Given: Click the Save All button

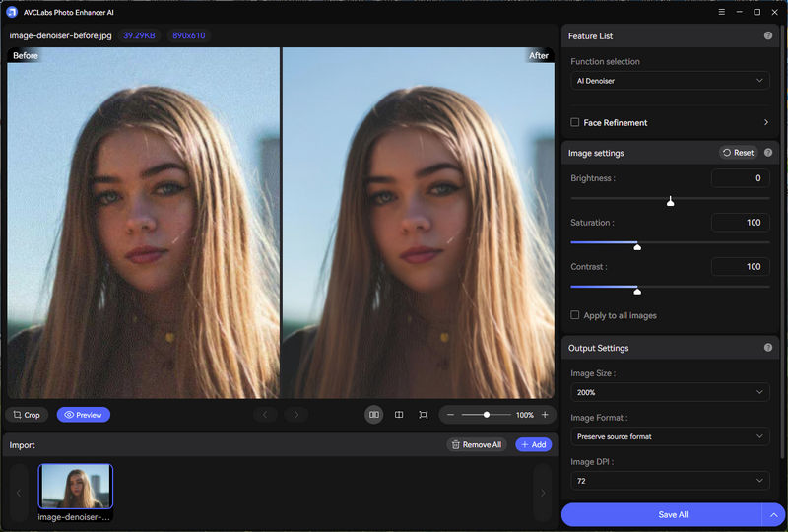Looking at the screenshot, I should pyautogui.click(x=660, y=514).
